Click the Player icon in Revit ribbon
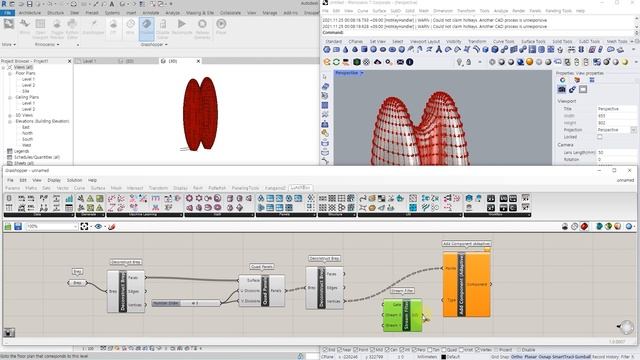 pos(221,26)
